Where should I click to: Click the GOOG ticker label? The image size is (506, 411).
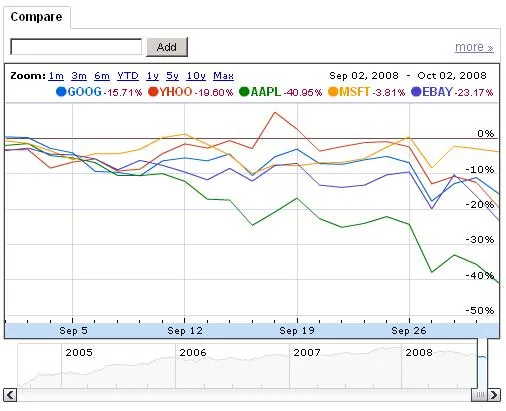point(85,92)
